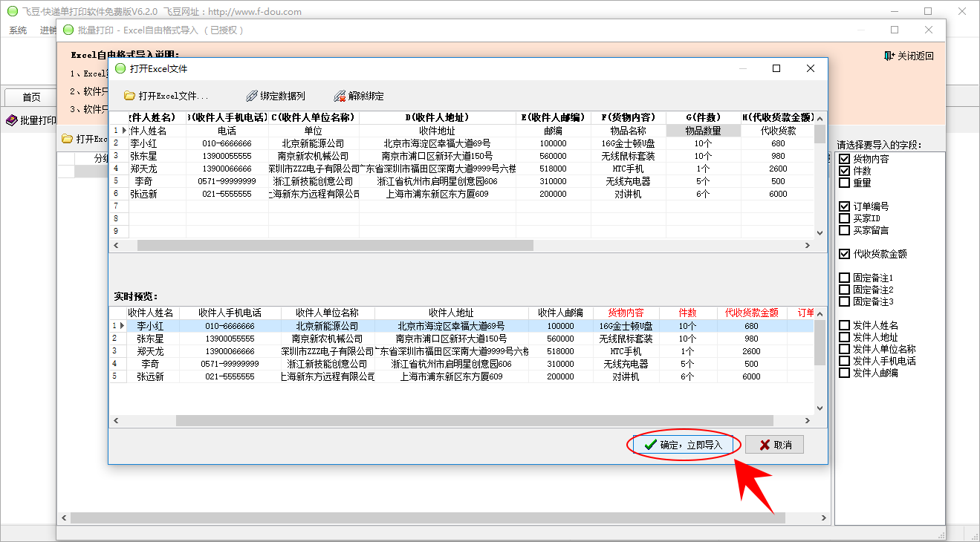980x542 pixels.
Task: Select the 张东星 row in the upper grid
Action: (x=143, y=156)
